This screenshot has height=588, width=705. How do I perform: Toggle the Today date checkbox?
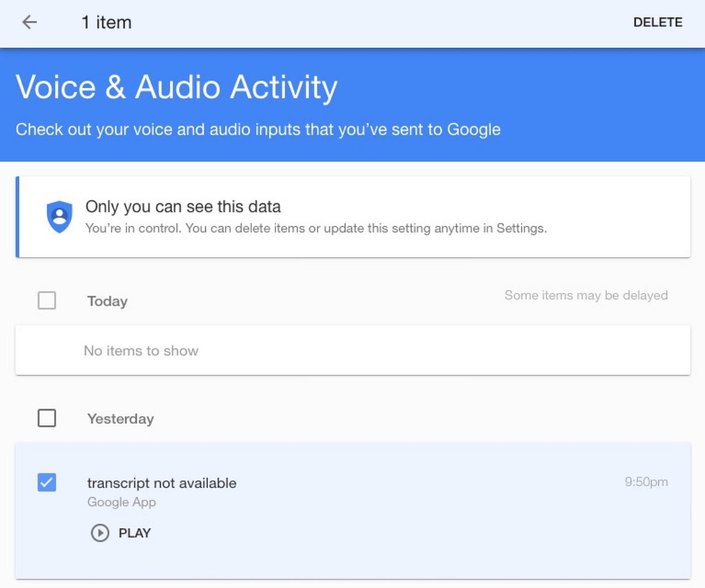[x=46, y=301]
